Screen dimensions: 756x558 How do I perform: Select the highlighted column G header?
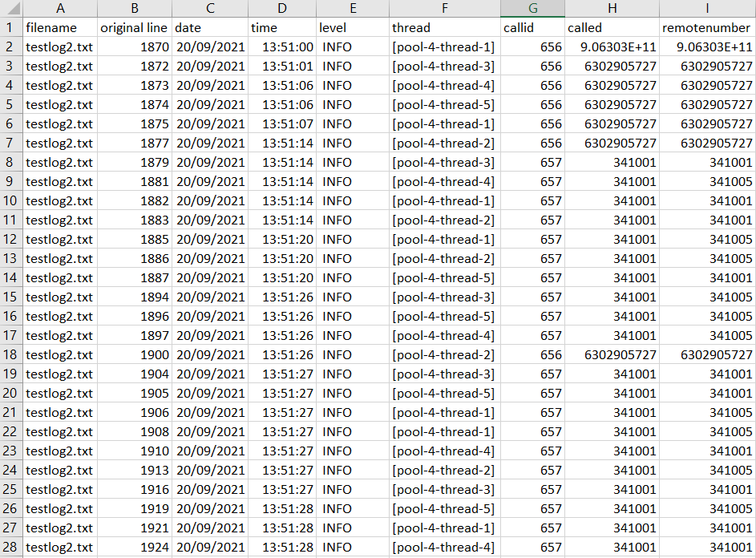pos(533,8)
